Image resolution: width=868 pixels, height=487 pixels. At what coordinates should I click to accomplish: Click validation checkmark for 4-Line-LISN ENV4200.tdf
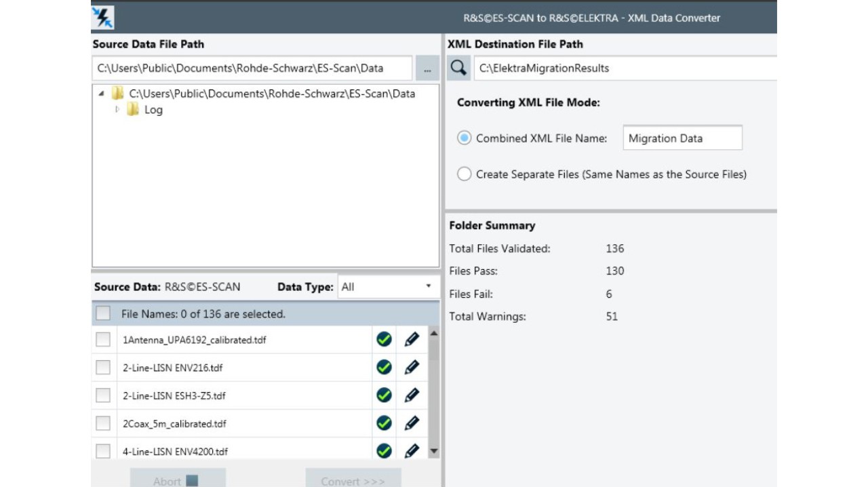tap(384, 450)
